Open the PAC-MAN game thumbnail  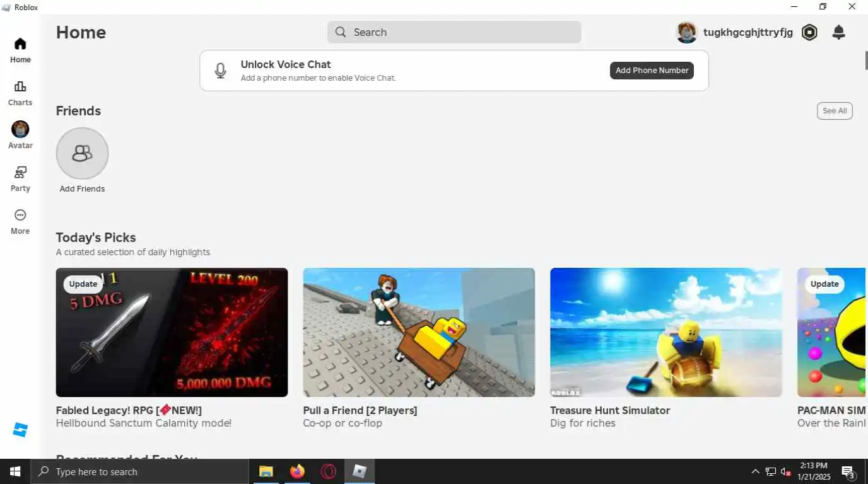[831, 333]
